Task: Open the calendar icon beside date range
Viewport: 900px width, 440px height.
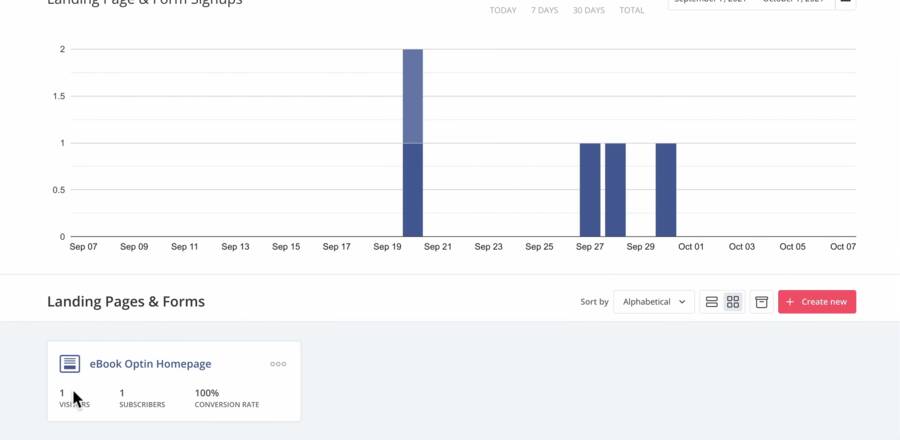Action: coord(845,2)
